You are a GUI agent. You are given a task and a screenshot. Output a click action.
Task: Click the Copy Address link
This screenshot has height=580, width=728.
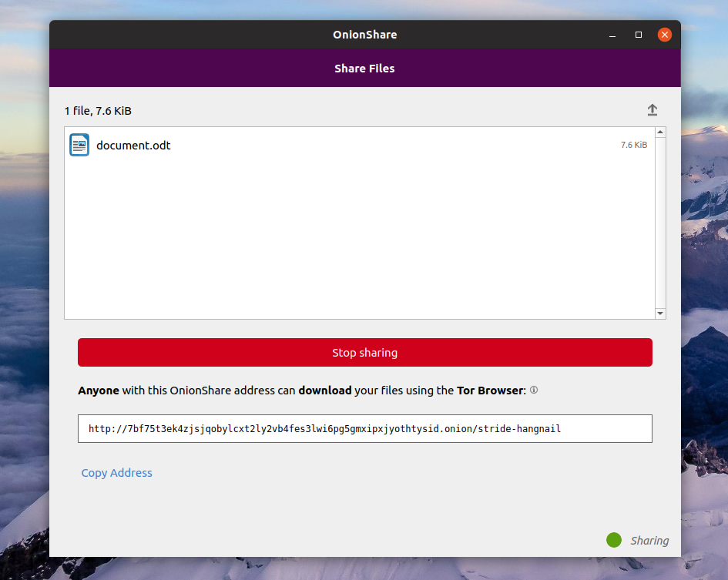click(117, 473)
